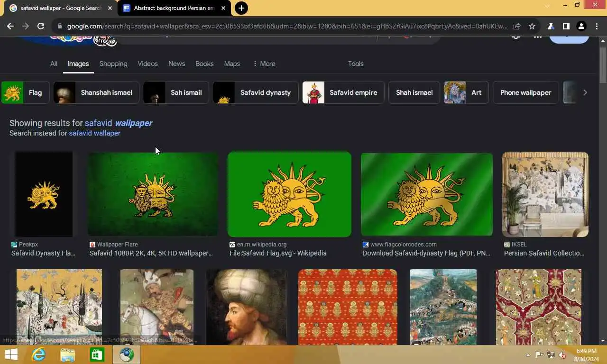Select the Chrome taskbar icon
Screen dimensions: 607x364
127,355
